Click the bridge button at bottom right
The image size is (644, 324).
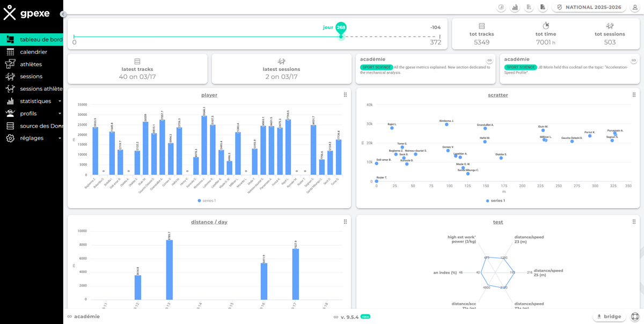[x=609, y=316]
